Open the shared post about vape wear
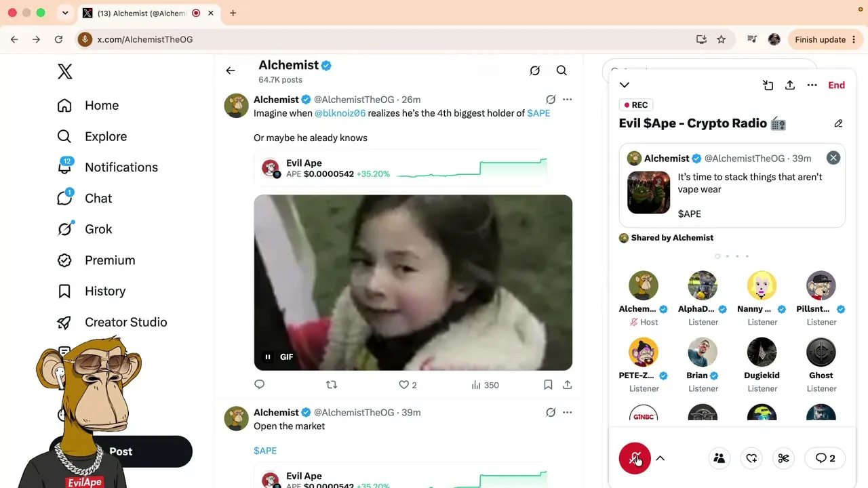The image size is (868, 488). pos(732,186)
